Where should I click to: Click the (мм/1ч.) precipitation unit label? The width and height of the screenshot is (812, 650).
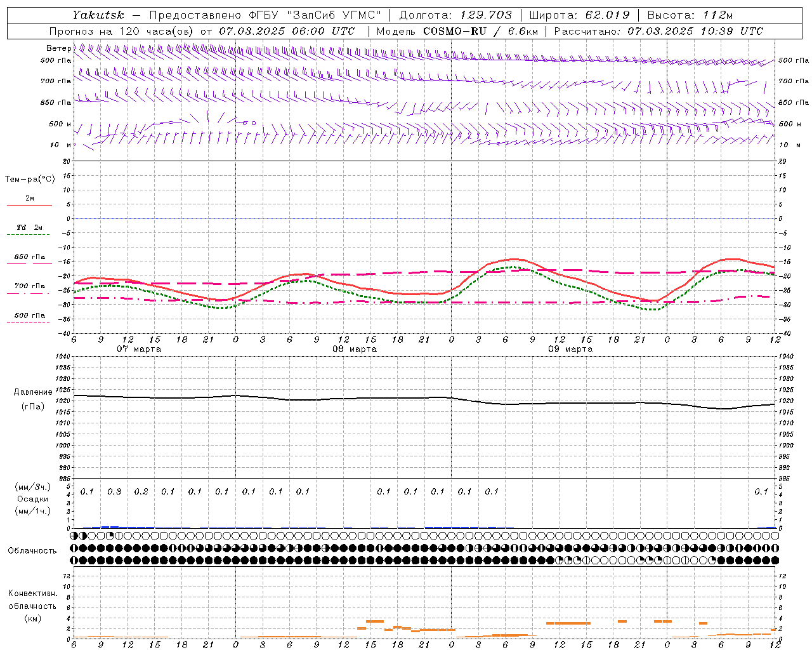(33, 511)
